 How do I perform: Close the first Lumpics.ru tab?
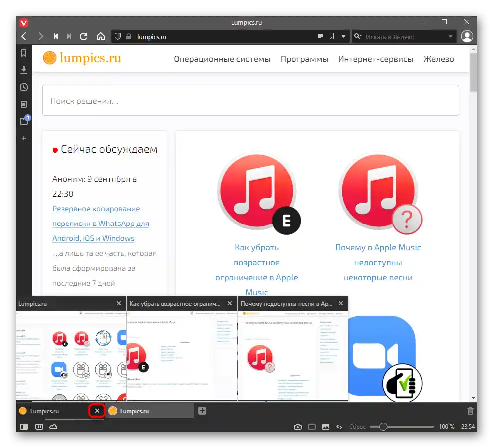point(97,411)
